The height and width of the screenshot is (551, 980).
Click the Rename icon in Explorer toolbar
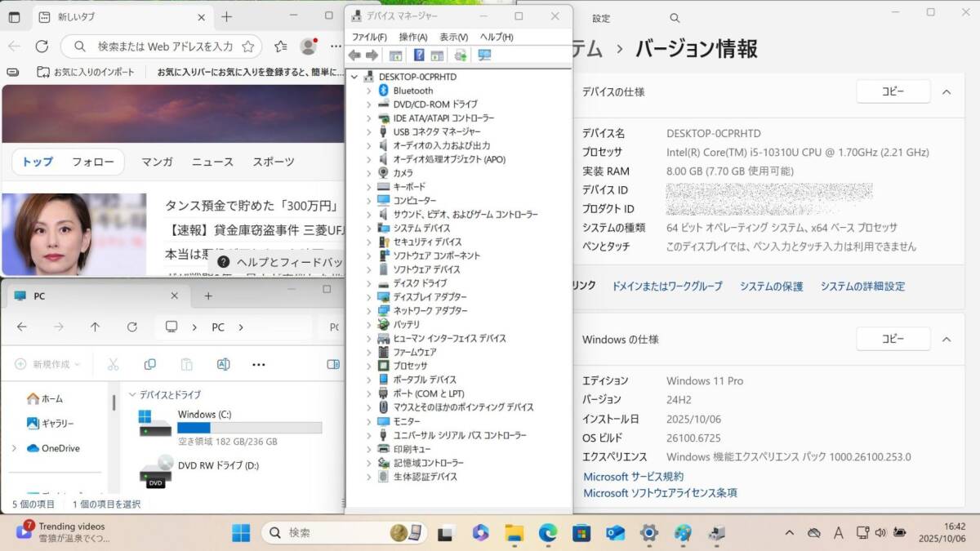(223, 364)
